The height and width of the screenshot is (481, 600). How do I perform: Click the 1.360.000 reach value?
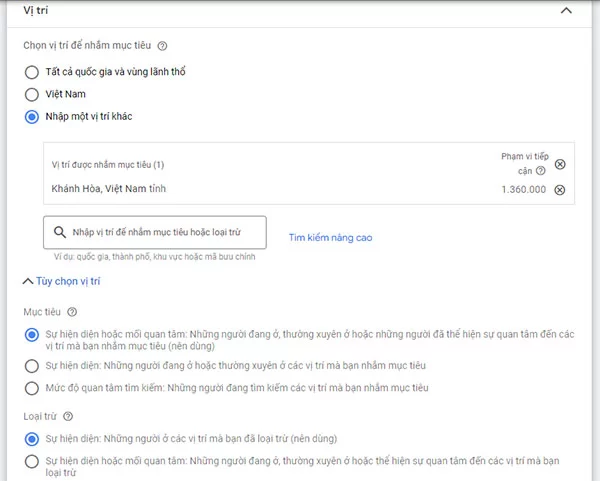tap(523, 189)
